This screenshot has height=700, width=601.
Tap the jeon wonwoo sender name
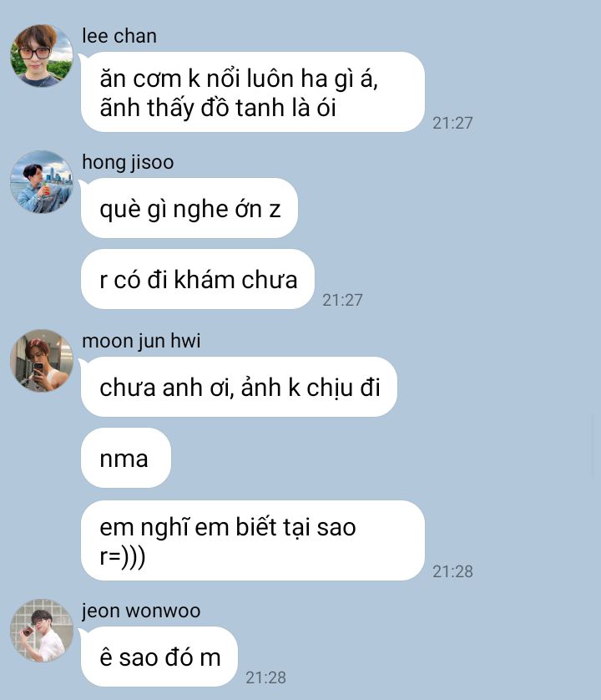pos(141,611)
